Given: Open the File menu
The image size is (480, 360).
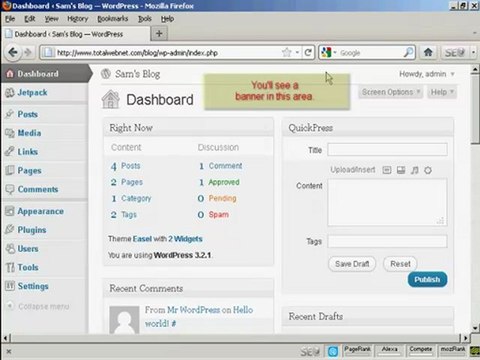Looking at the screenshot, I should 10,19.
